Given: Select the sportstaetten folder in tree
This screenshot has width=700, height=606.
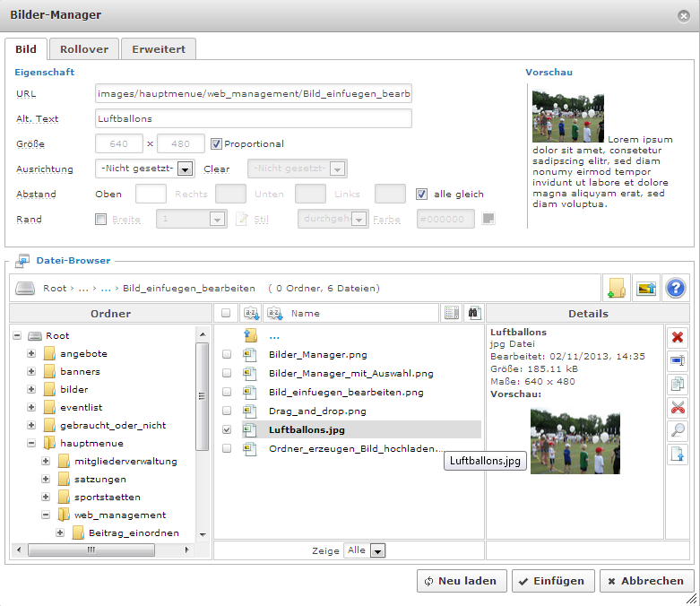Looking at the screenshot, I should 108,497.
